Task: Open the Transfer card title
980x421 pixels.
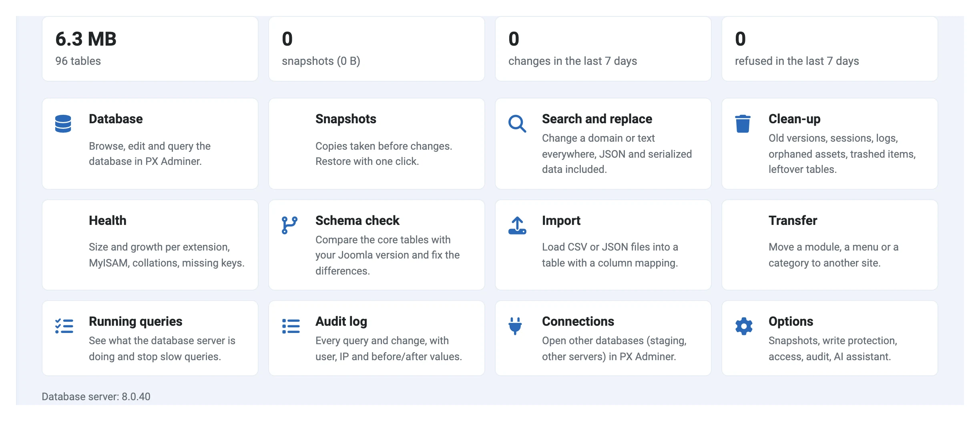Action: [793, 221]
